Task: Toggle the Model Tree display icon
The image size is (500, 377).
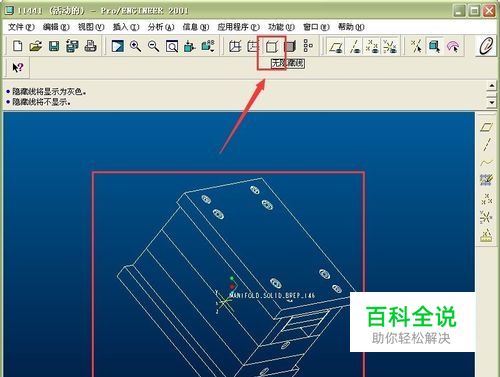Action: point(308,46)
